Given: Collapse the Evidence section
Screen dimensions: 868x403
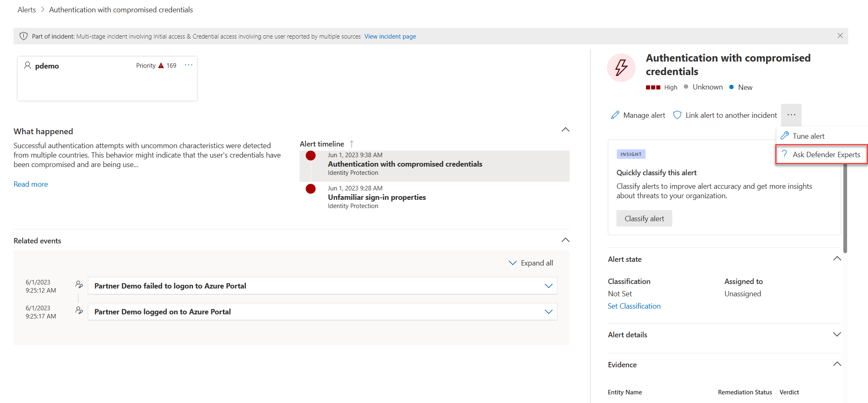Looking at the screenshot, I should (x=837, y=364).
